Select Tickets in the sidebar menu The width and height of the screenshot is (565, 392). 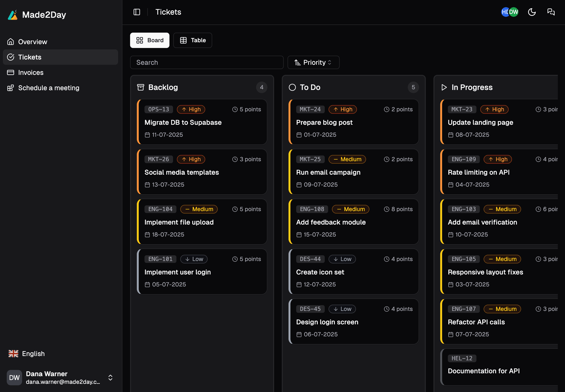coord(30,57)
